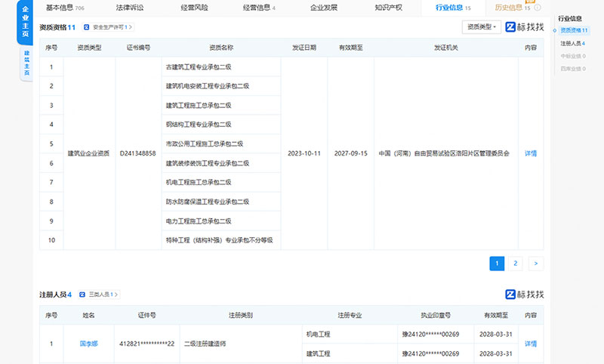
Task: Click the next page arrow button
Action: coord(535,264)
